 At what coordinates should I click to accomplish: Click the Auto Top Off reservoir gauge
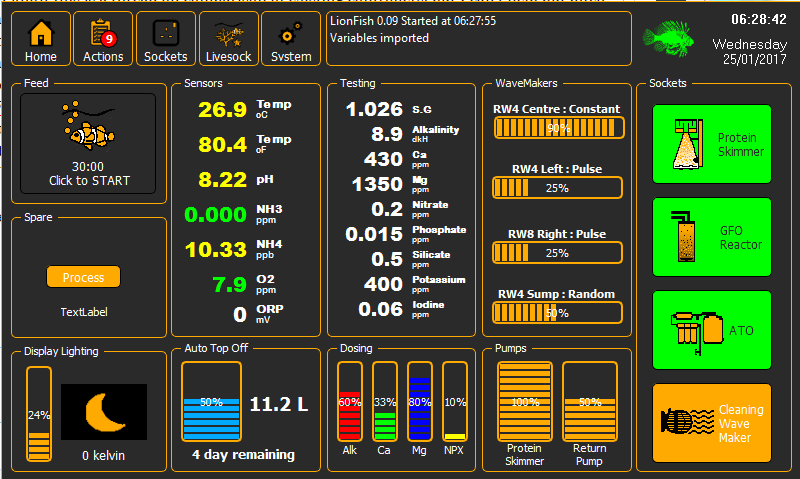click(211, 401)
